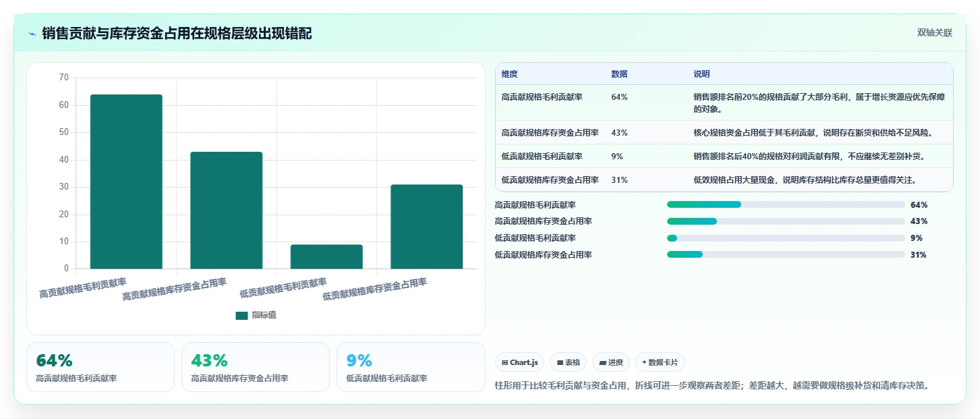Click the y-axis tick 40
Viewport: 980px width, 419px height.
64,160
